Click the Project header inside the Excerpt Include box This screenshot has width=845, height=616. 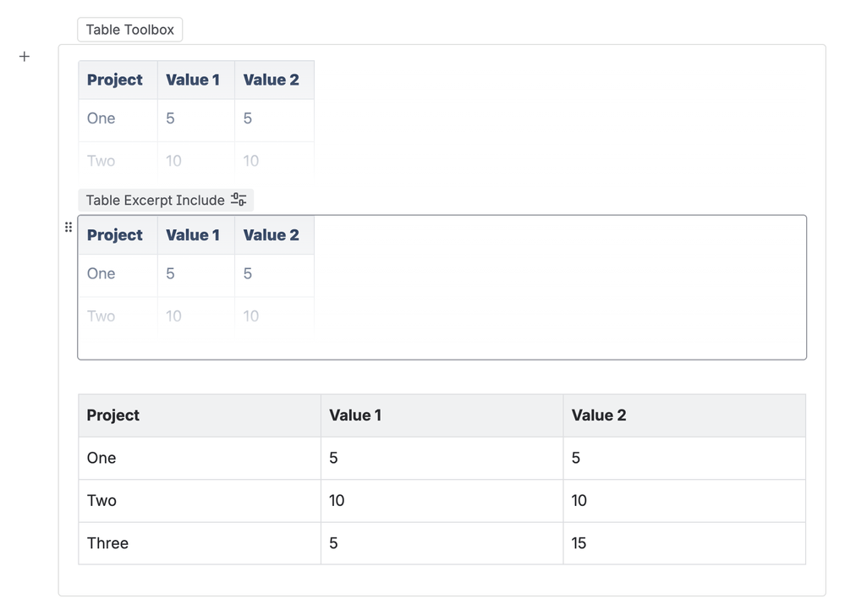[115, 235]
